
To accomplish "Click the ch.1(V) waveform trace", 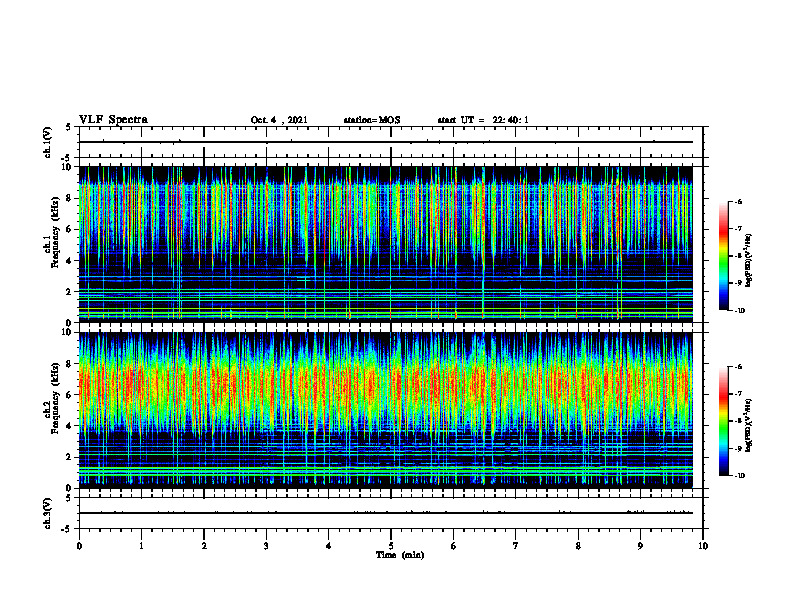I will pyautogui.click(x=386, y=142).
